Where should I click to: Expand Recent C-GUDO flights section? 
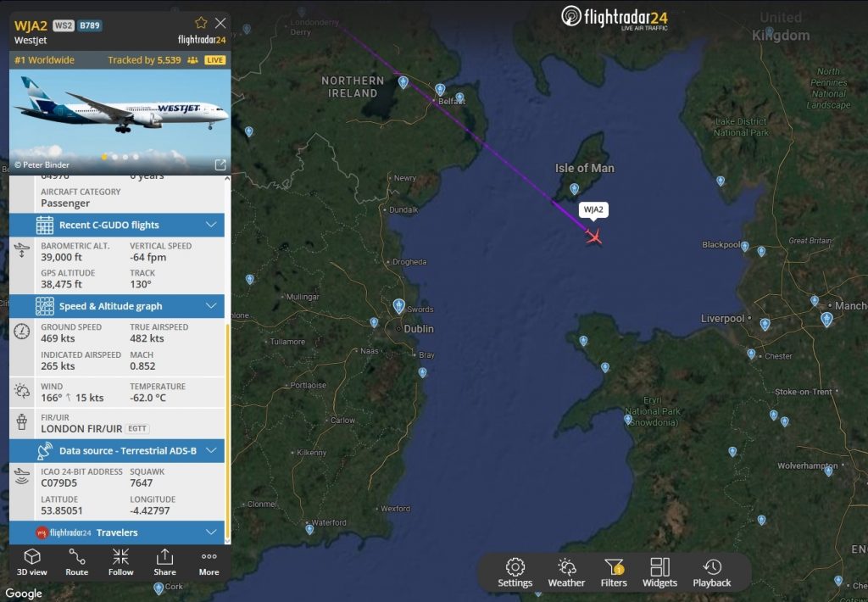tap(117, 225)
